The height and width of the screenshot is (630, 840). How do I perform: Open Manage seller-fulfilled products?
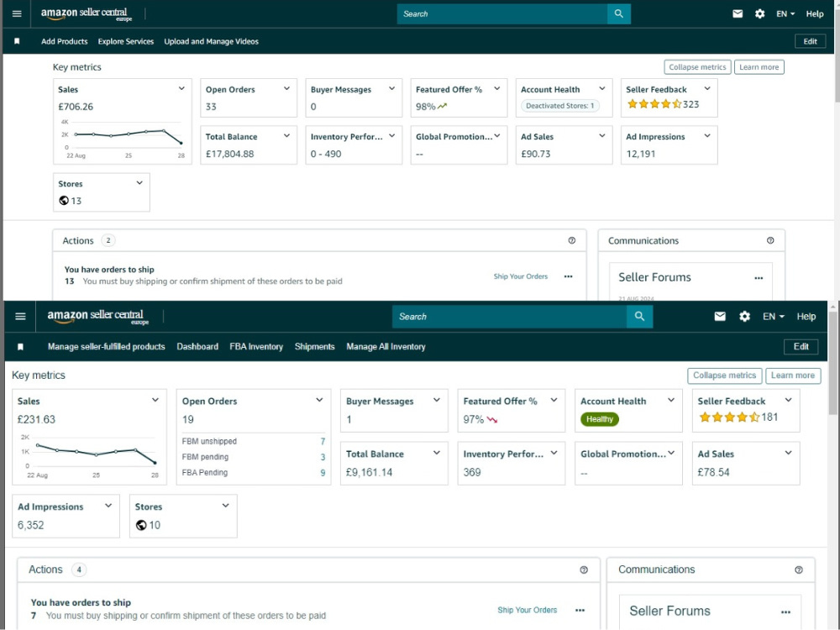(106, 347)
